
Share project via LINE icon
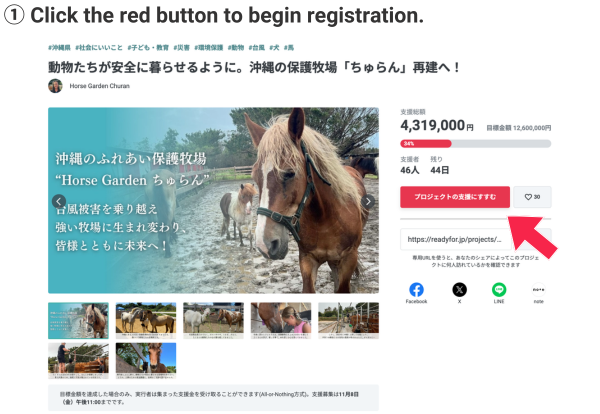[x=499, y=290]
